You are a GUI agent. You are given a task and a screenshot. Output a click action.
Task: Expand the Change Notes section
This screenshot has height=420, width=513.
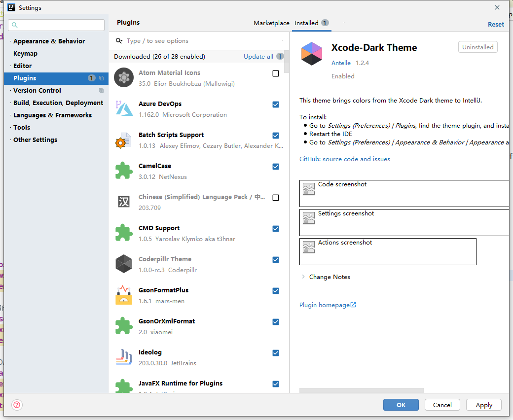pos(303,277)
